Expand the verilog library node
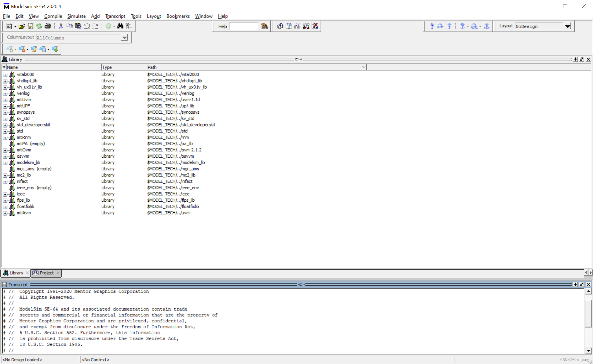This screenshot has width=593, height=364. click(5, 94)
